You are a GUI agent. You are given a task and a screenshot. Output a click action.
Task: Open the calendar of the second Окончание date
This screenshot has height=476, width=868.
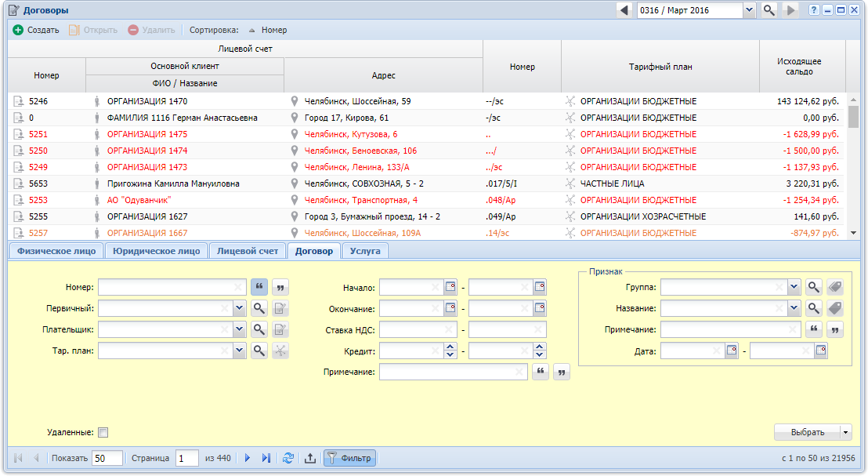(x=540, y=308)
